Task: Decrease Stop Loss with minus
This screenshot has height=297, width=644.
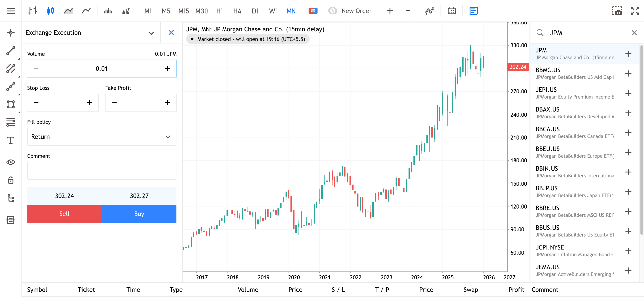Action: [36, 102]
